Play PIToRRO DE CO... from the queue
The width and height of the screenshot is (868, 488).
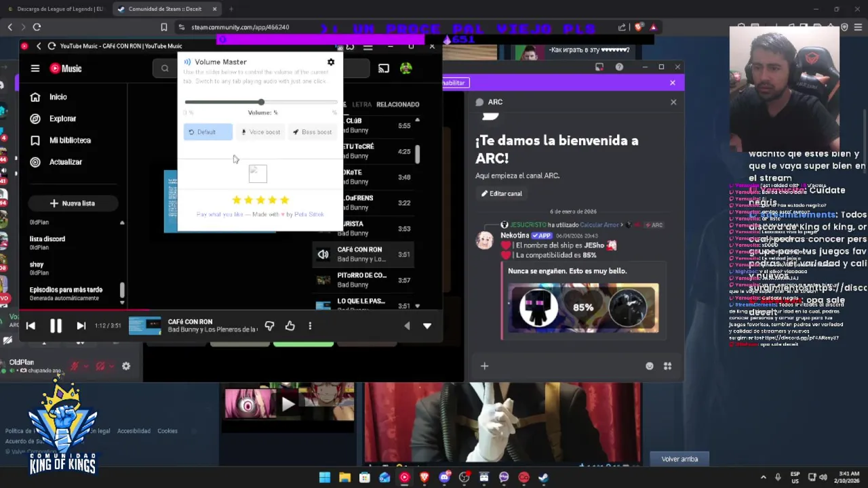363,280
